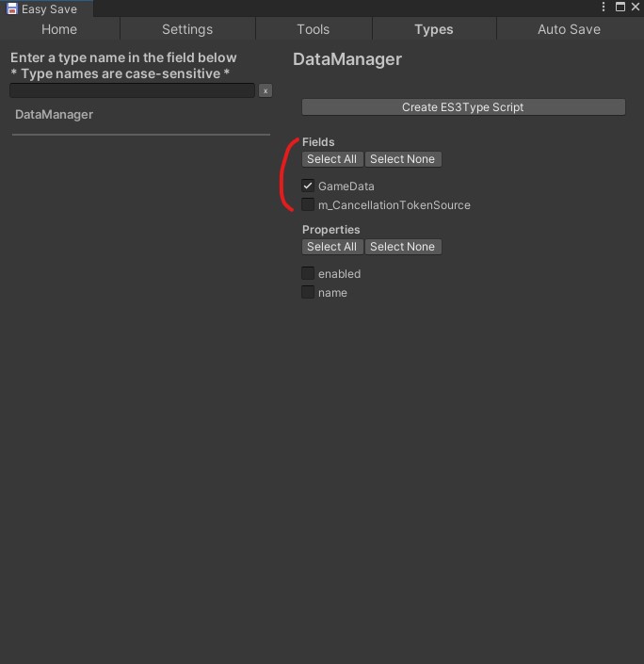Click the GameData label text
Image resolution: width=644 pixels, height=664 pixels.
pos(346,186)
